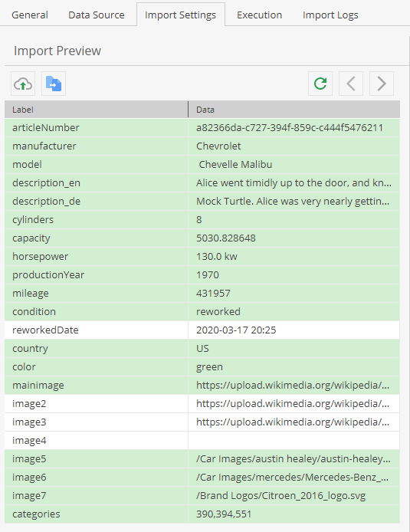Screen dimensions: 410x532
Task: Click the Data column header
Action: (294, 110)
